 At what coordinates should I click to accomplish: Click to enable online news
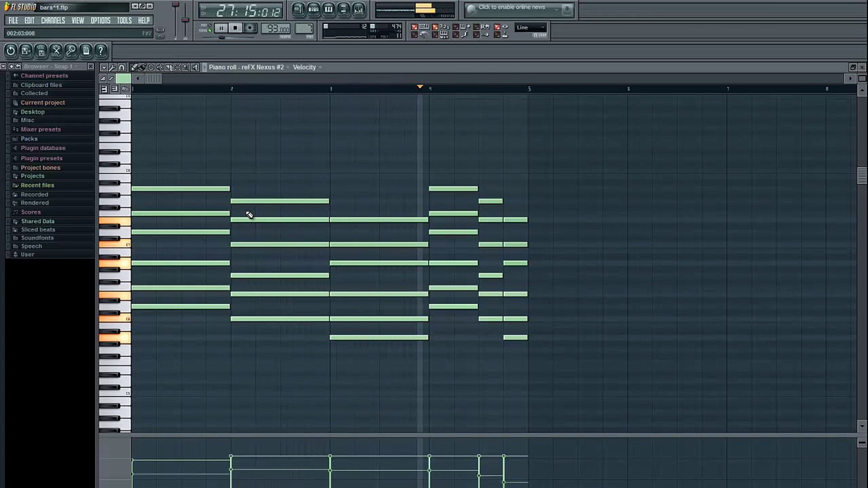(x=511, y=8)
